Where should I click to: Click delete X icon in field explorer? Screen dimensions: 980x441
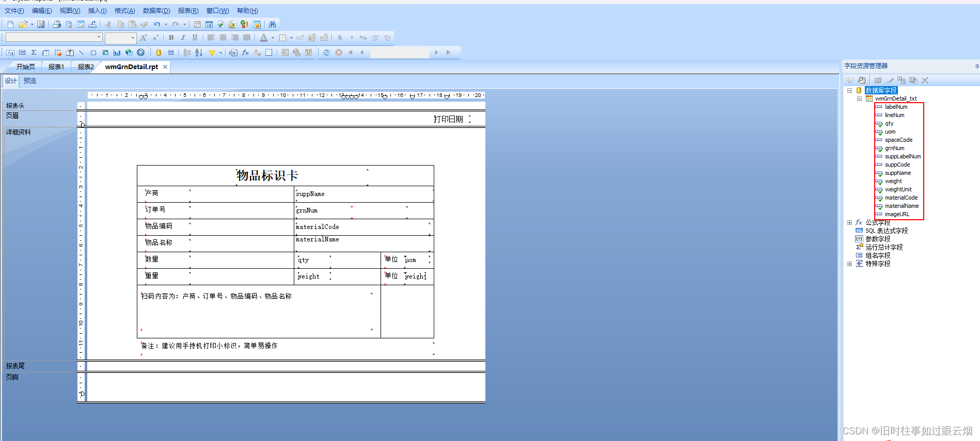[x=925, y=80]
